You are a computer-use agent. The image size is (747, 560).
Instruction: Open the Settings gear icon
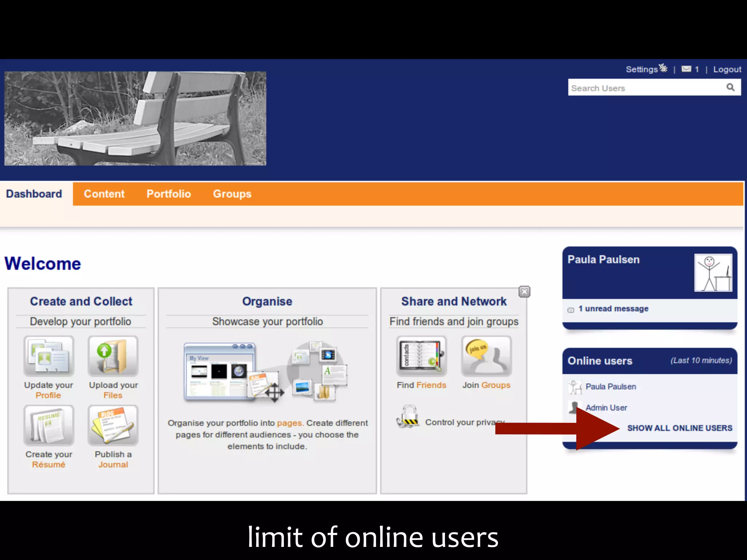pyautogui.click(x=663, y=68)
